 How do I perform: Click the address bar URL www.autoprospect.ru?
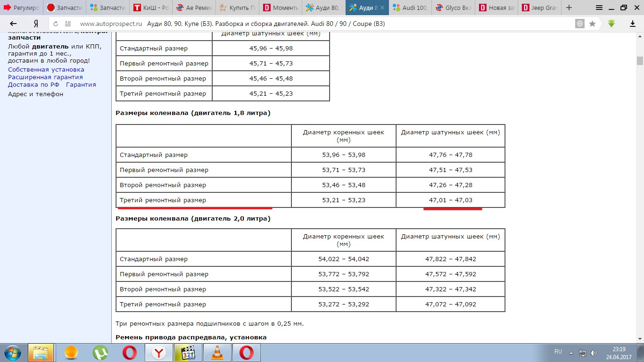[x=111, y=24]
